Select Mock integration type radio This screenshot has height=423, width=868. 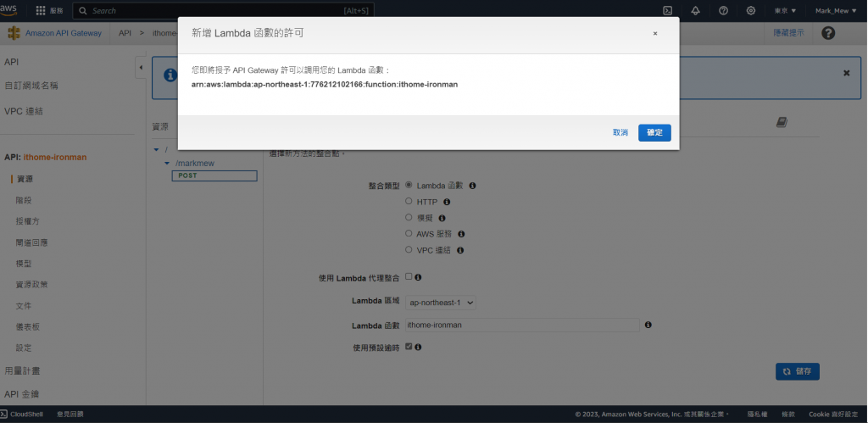click(x=409, y=217)
